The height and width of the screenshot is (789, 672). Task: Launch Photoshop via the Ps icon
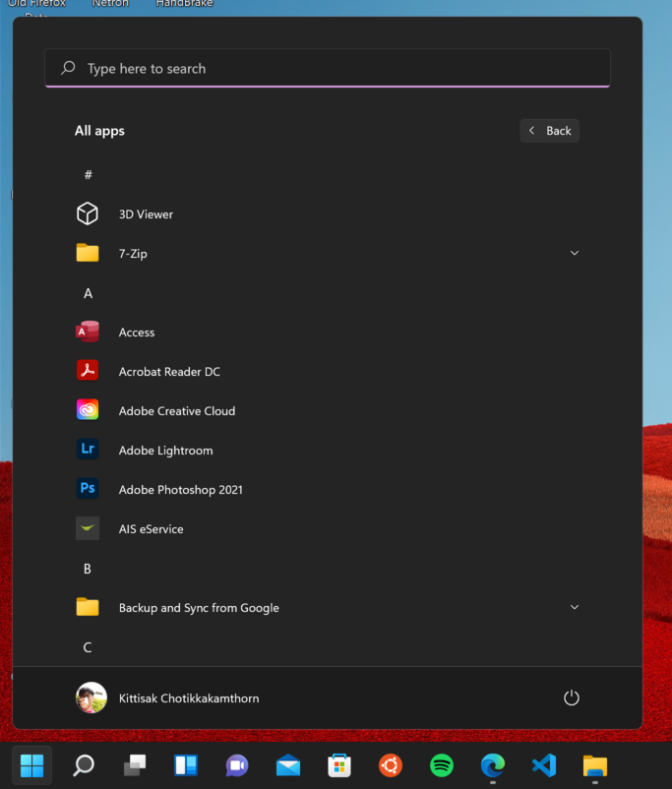pos(88,489)
